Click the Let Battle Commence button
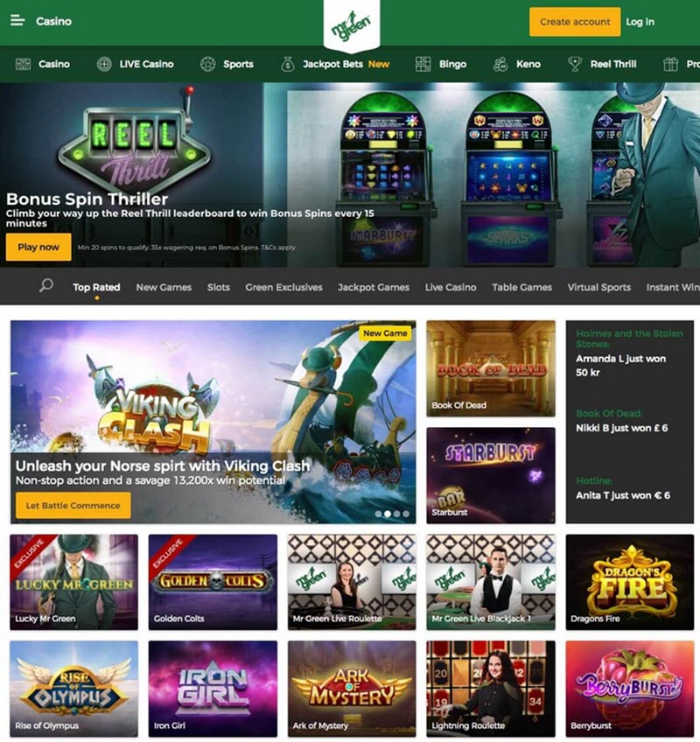This screenshot has width=700, height=742. [73, 506]
